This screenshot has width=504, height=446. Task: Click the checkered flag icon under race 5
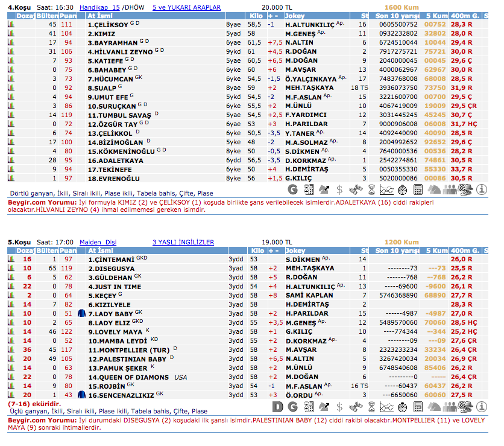click(x=465, y=407)
